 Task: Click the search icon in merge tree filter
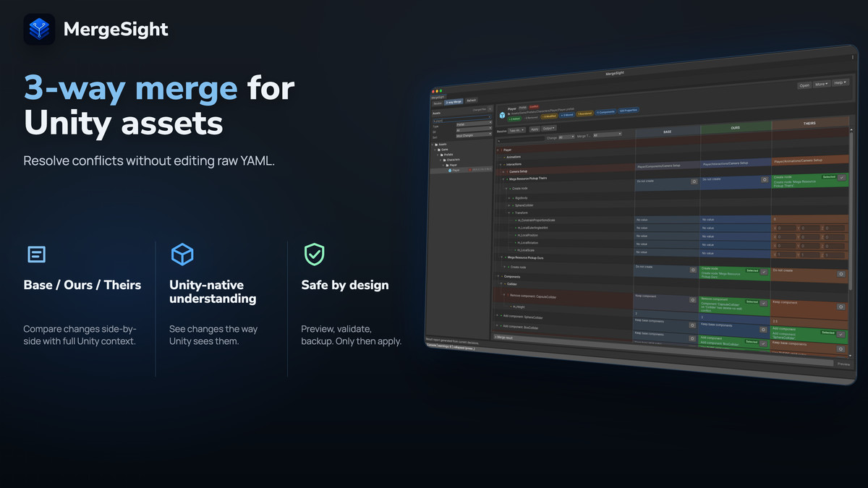click(499, 141)
